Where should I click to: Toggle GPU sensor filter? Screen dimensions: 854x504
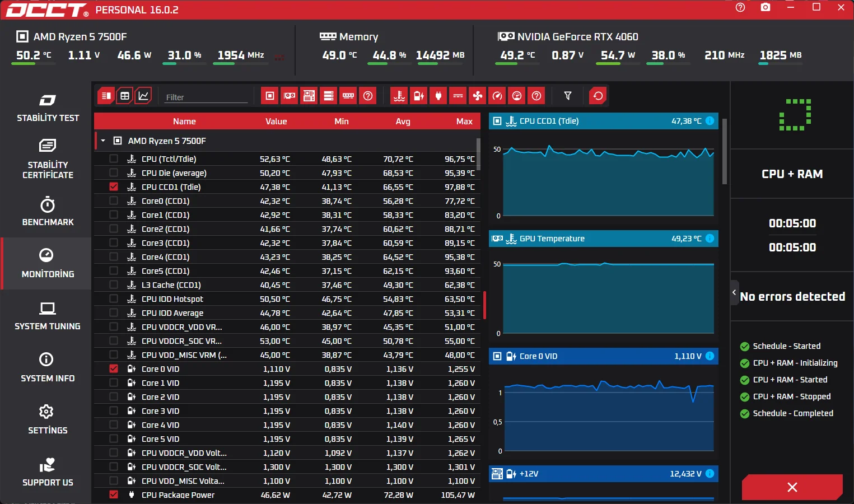tap(290, 96)
